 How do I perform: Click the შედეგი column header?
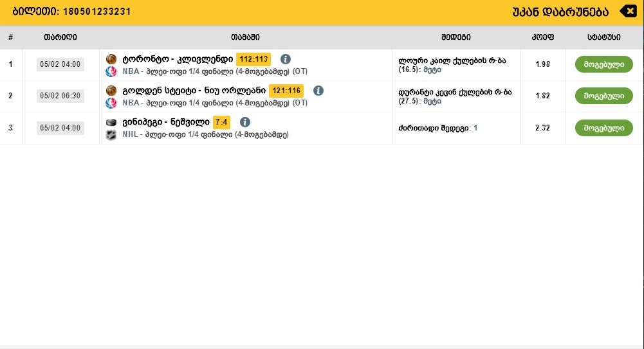(456, 37)
